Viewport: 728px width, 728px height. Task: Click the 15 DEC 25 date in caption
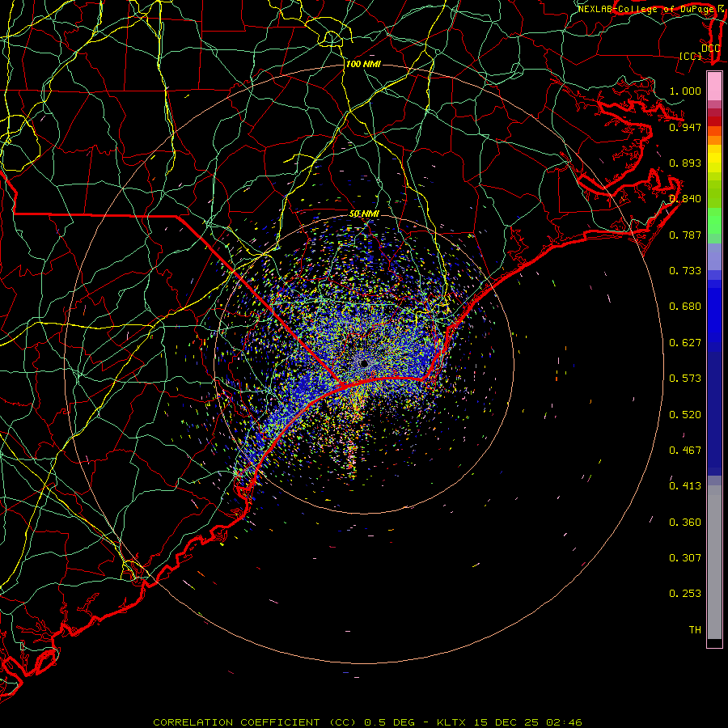coord(506,722)
